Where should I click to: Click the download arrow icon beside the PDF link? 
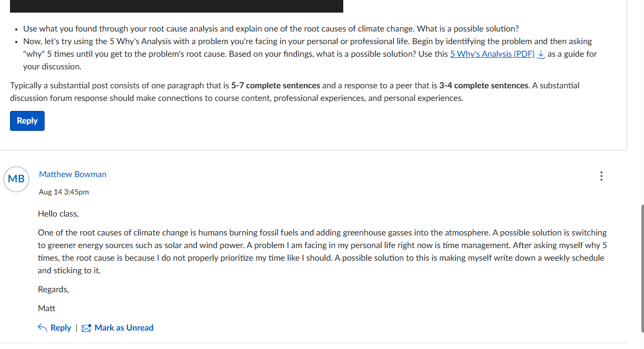pyautogui.click(x=542, y=54)
